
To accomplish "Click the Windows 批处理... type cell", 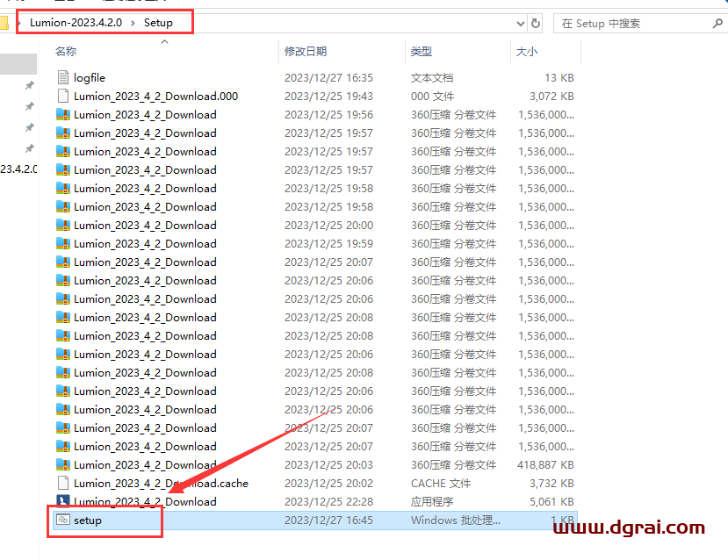I will (456, 521).
